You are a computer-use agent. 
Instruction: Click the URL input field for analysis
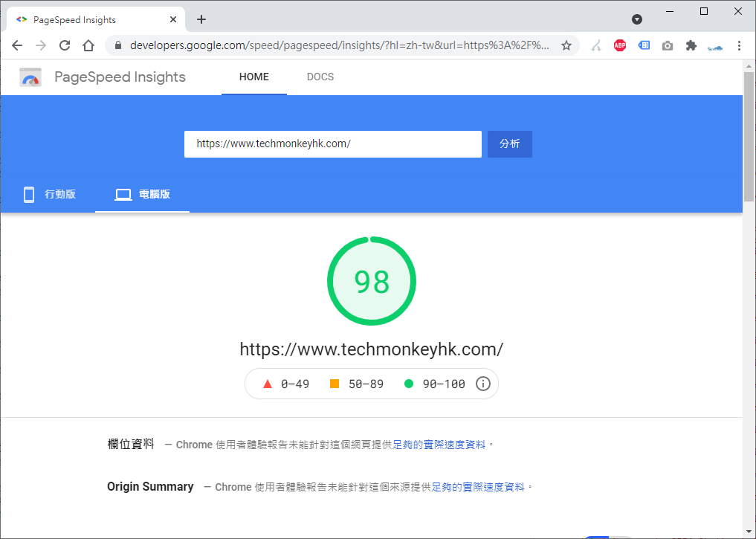pos(333,143)
